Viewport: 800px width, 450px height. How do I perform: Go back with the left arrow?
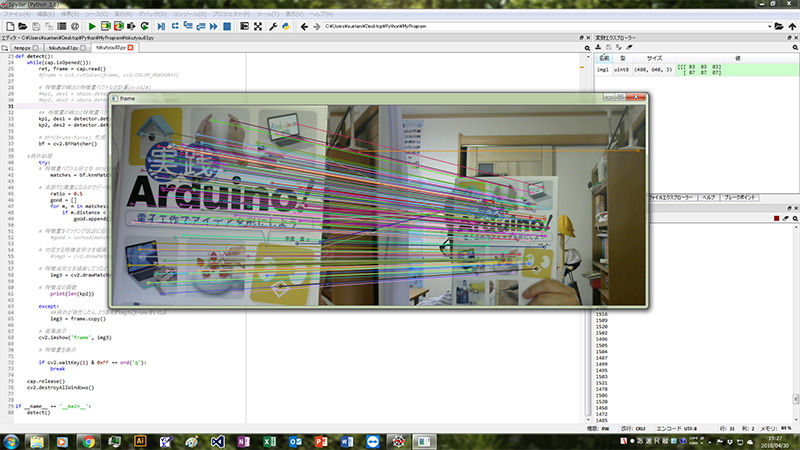304,26
